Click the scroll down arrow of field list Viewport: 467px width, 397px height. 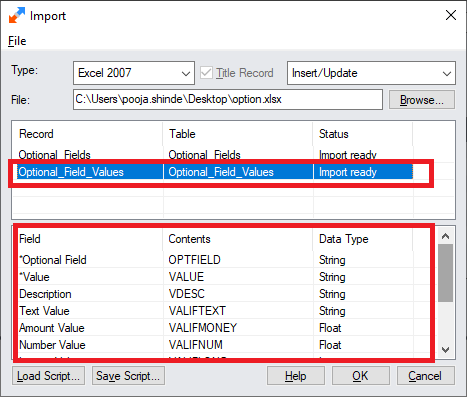445,350
